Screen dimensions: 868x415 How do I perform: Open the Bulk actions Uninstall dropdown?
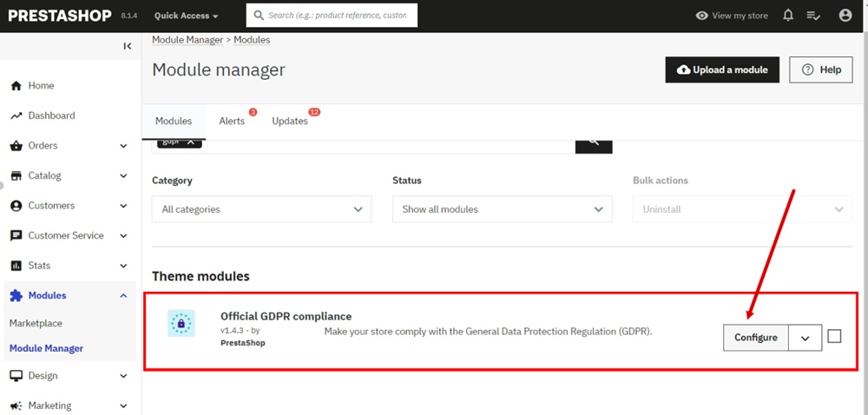point(742,209)
